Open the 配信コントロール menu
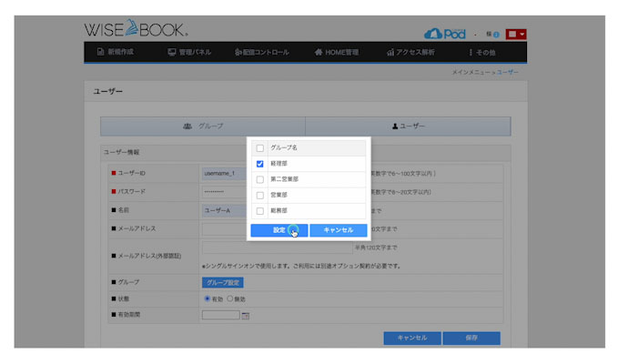Screen dimensions: 628x364 [x=258, y=53]
